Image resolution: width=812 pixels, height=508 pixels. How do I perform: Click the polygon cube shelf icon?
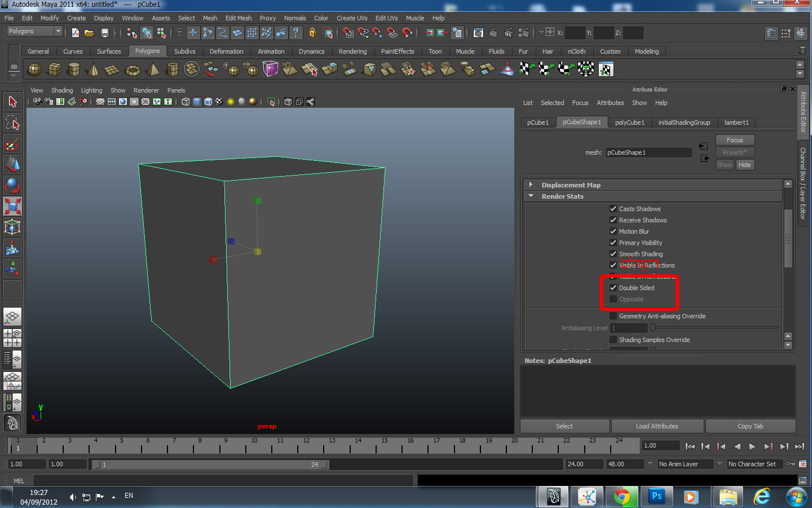coord(55,69)
